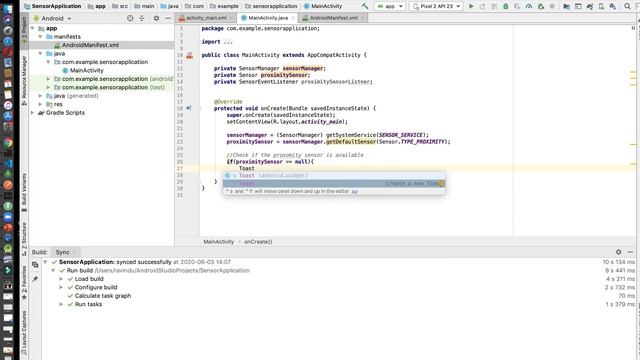Hide the Project panel with minus icon
The image size is (640, 360).
point(168,18)
